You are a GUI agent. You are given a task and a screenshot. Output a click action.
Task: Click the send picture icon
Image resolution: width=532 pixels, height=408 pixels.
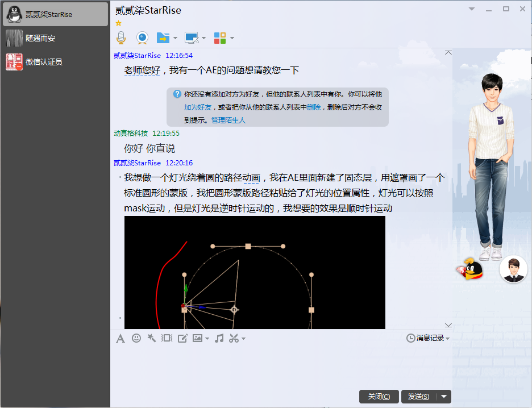coord(197,338)
